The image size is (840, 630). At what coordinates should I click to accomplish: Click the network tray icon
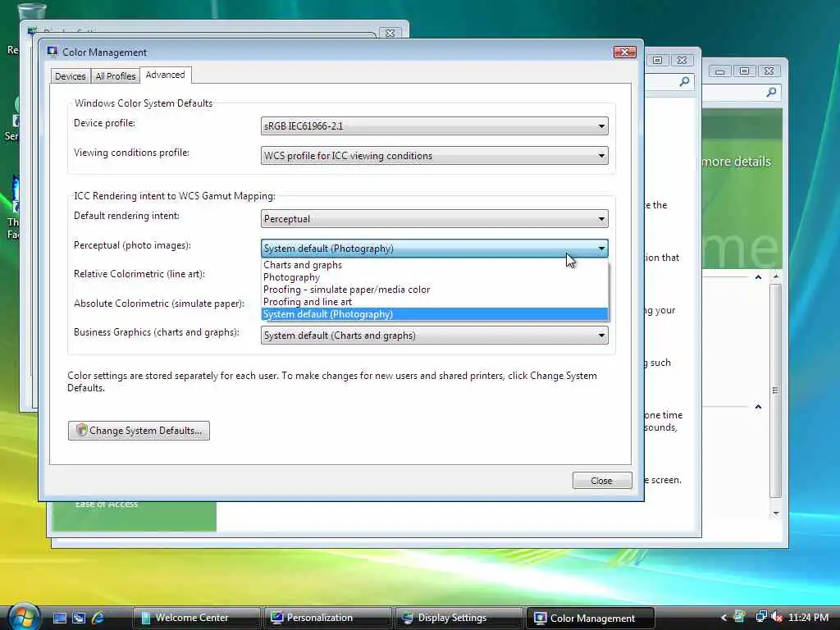[x=760, y=617]
